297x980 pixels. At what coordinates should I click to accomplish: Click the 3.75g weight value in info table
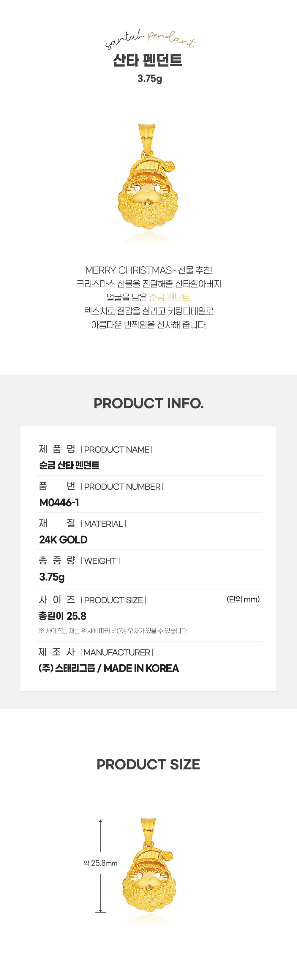pyautogui.click(x=52, y=577)
